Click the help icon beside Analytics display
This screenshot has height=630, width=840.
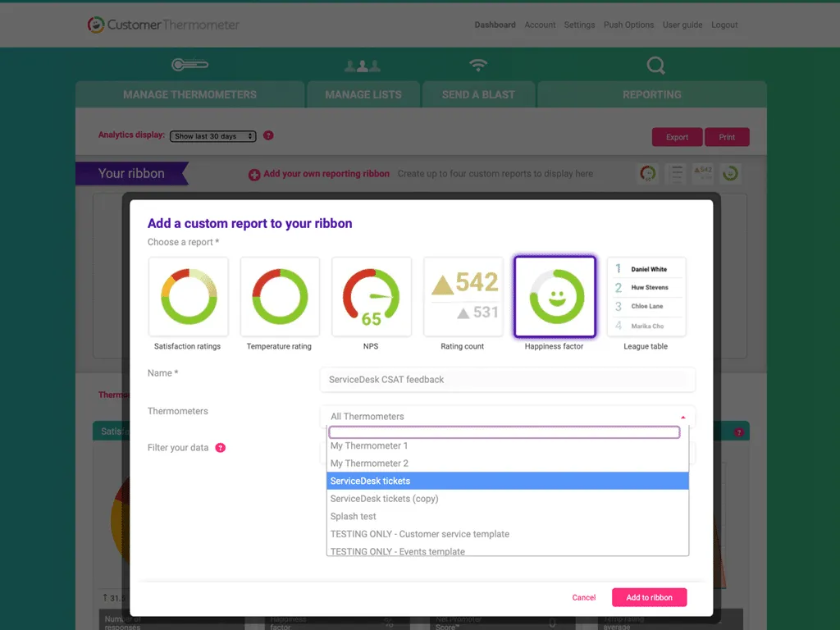[x=268, y=135]
